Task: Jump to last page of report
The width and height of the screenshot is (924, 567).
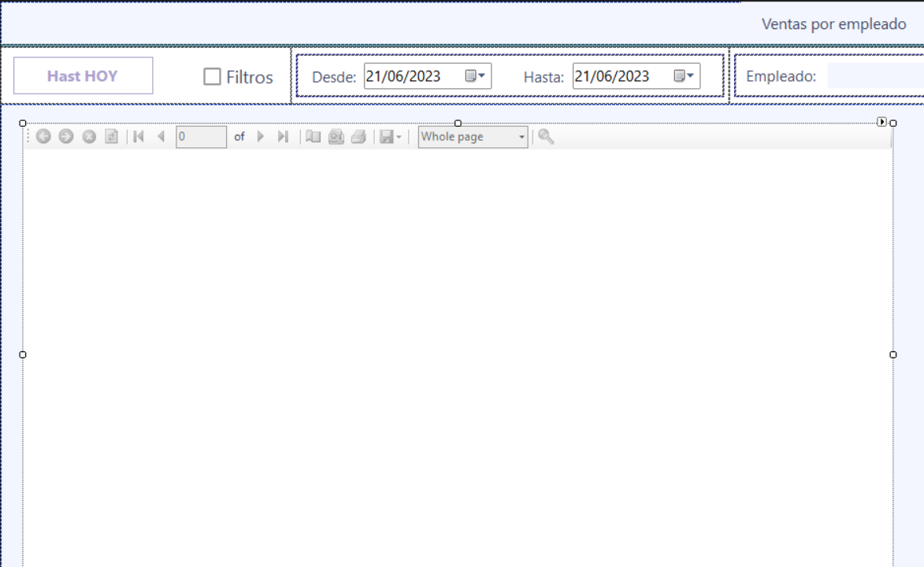Action: (283, 137)
